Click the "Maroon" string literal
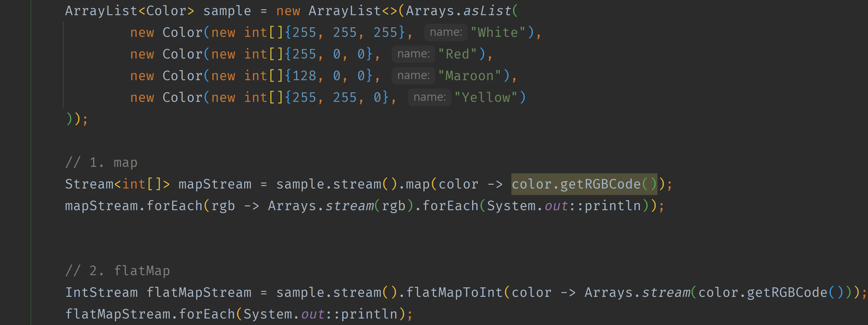 pyautogui.click(x=469, y=76)
